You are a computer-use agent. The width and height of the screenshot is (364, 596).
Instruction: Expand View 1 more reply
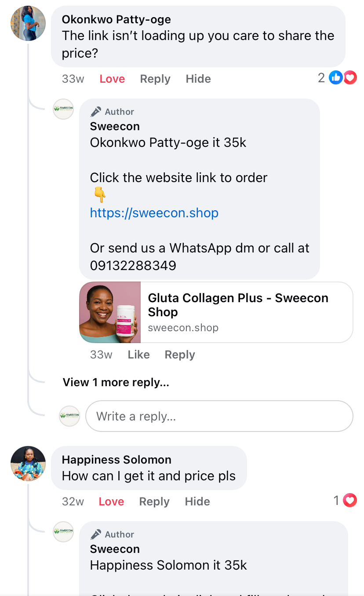click(x=116, y=382)
